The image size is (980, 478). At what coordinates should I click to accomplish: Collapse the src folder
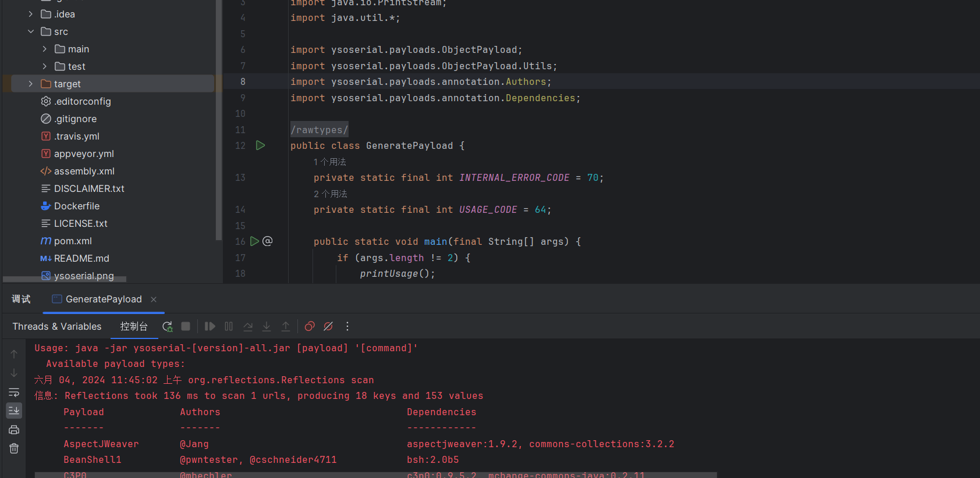click(x=31, y=31)
